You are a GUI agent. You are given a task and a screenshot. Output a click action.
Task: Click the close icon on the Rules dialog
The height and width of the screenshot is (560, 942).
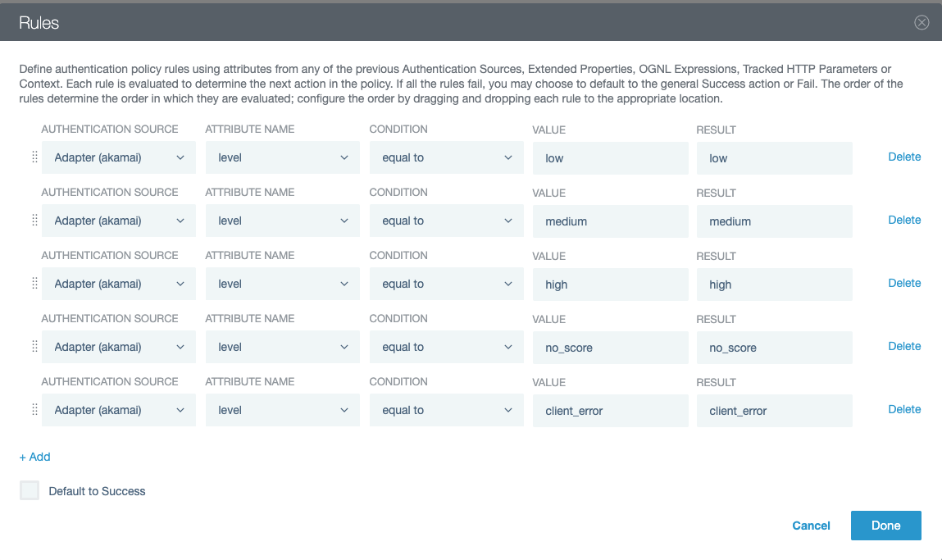tap(922, 22)
